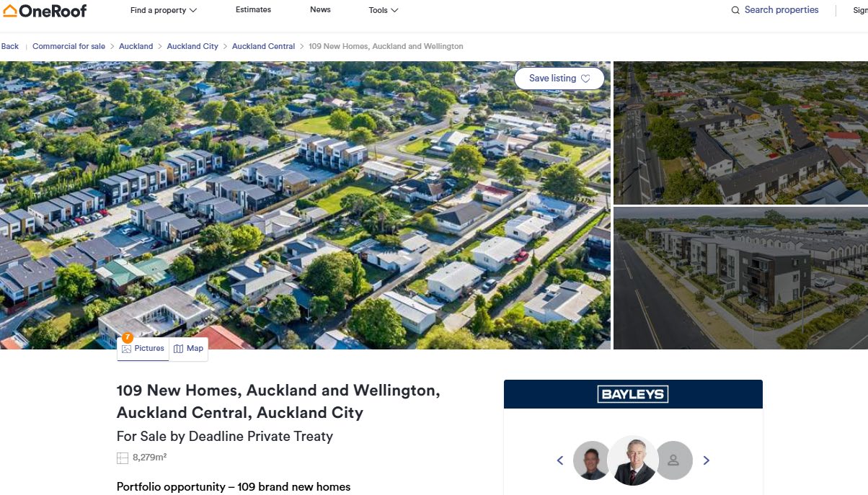Open the News menu item
This screenshot has height=495, width=868.
coord(321,9)
